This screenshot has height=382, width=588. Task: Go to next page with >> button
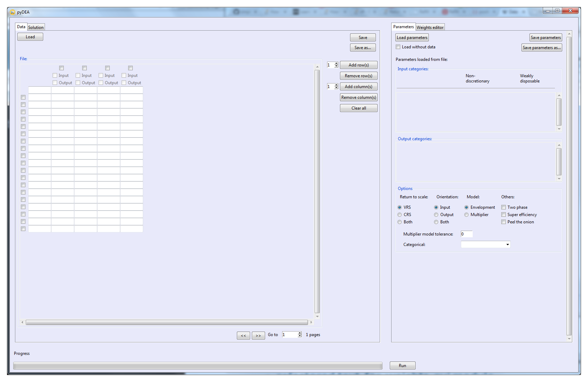258,335
